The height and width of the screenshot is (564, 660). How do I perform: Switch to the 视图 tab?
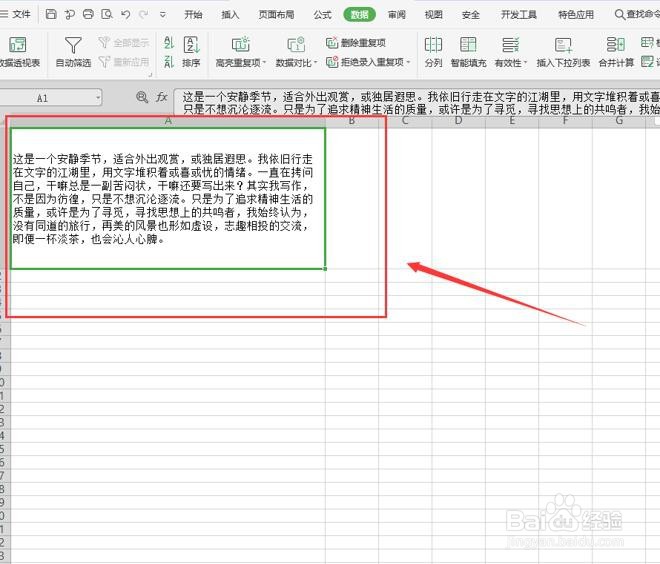pos(434,15)
